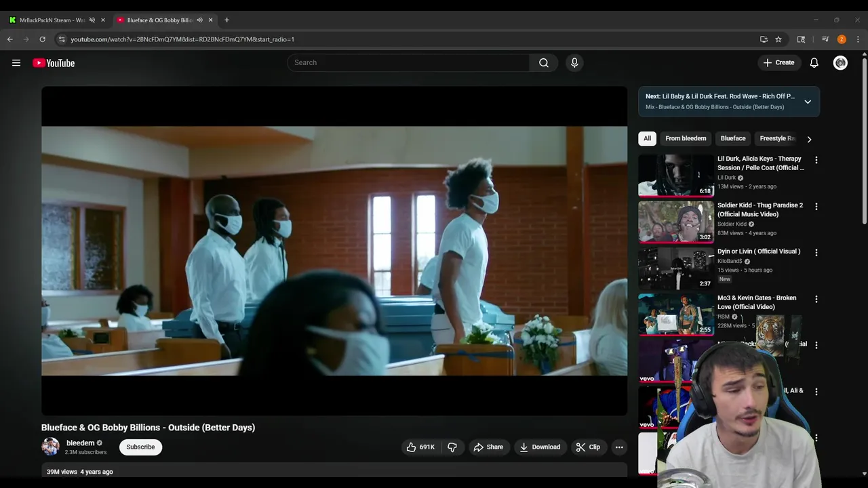Open the orange Z Chrome profile
The image size is (868, 488).
842,39
